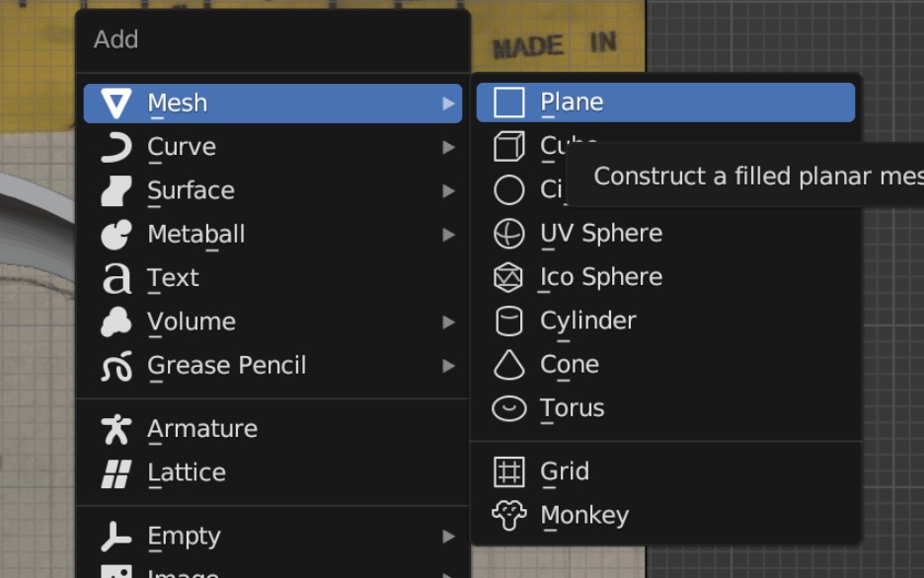The image size is (924, 578).
Task: Click the Metaball icon
Action: (x=116, y=235)
